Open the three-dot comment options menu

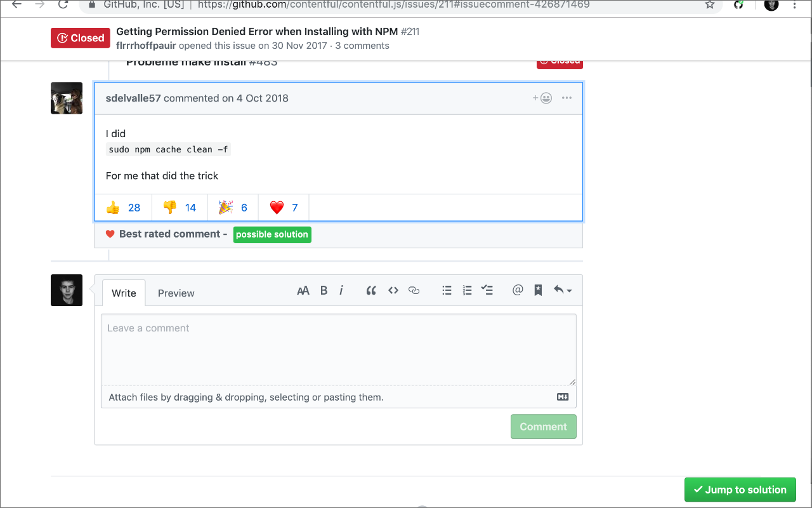click(566, 98)
